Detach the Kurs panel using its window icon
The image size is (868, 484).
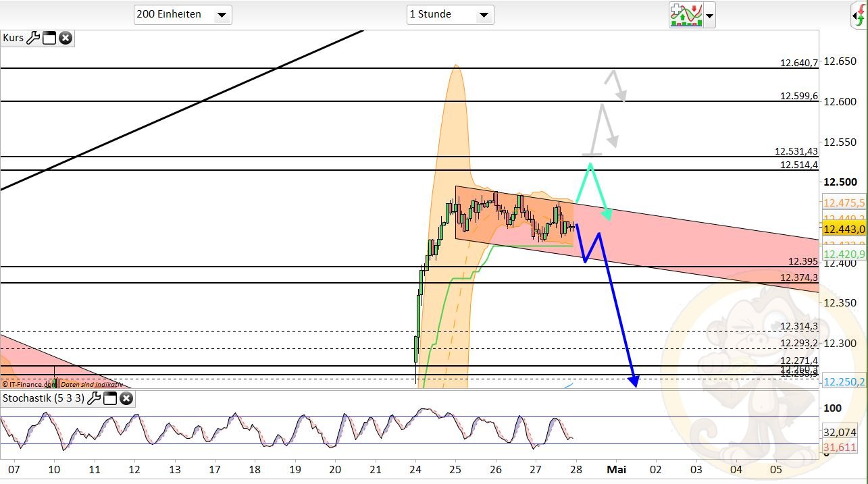coord(48,38)
